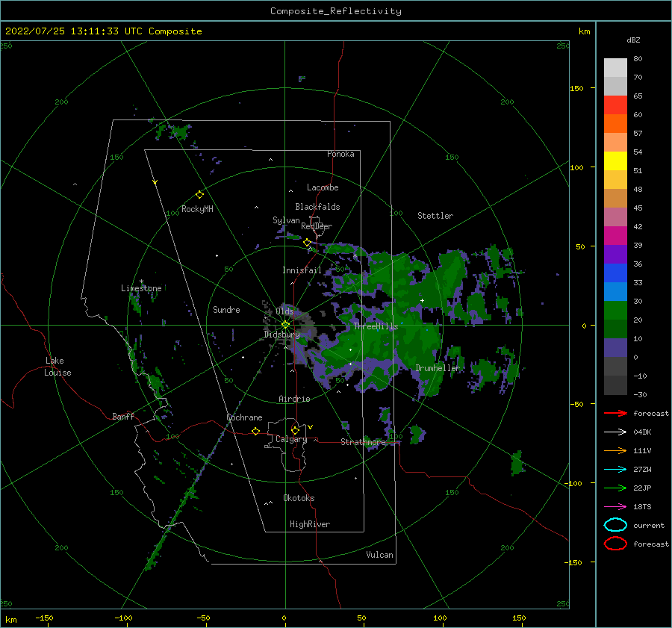Click the white 04DK arrow in legend
The height and width of the screenshot is (628, 672).
pos(615,432)
